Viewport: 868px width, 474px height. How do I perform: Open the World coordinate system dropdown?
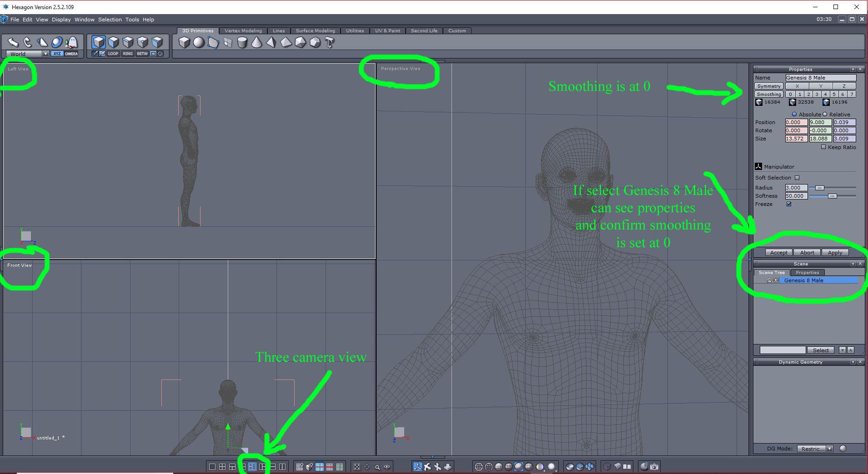coord(45,54)
